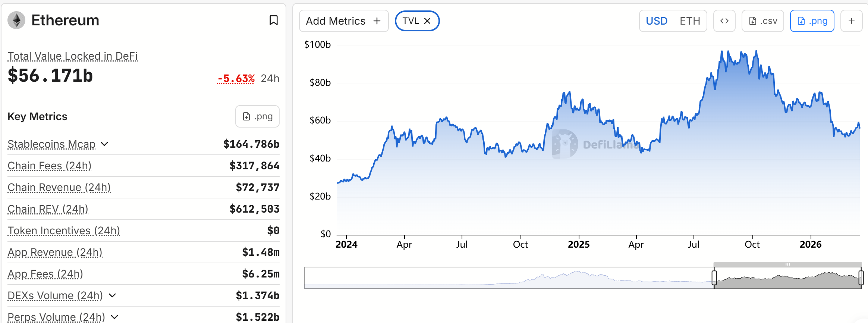The width and height of the screenshot is (868, 323).
Task: Download chart data as .csv
Action: (762, 21)
